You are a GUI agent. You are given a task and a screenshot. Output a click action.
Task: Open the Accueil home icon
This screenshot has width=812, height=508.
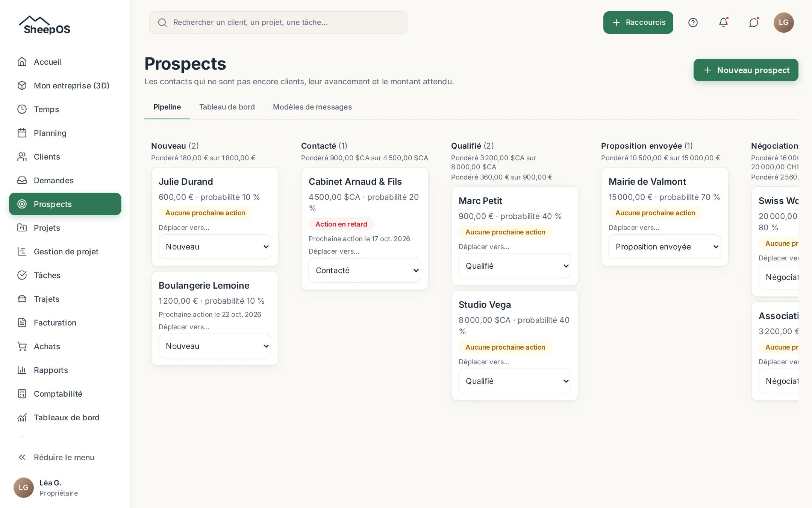point(22,62)
